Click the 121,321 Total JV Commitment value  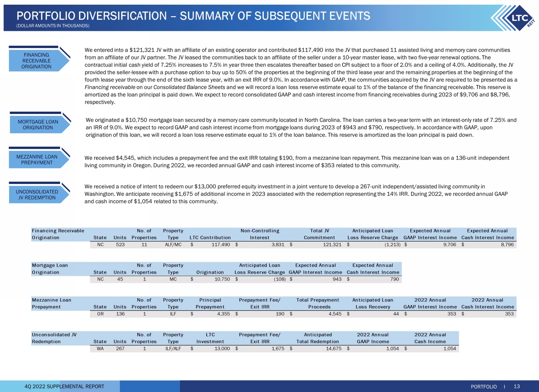pos(332,245)
